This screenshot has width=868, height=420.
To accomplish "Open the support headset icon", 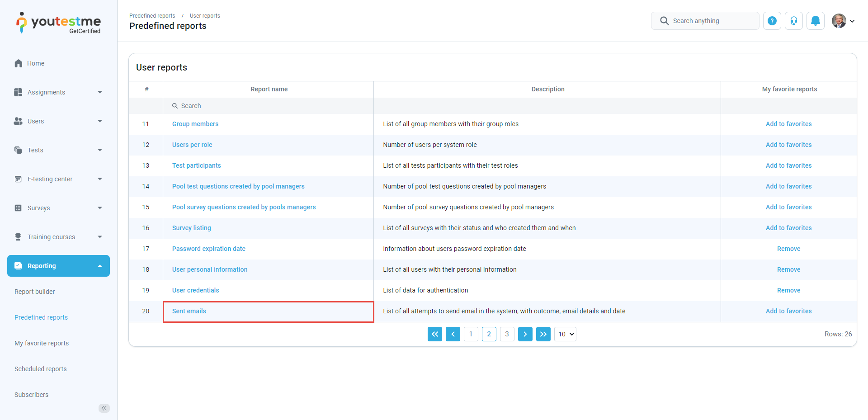I will [794, 21].
